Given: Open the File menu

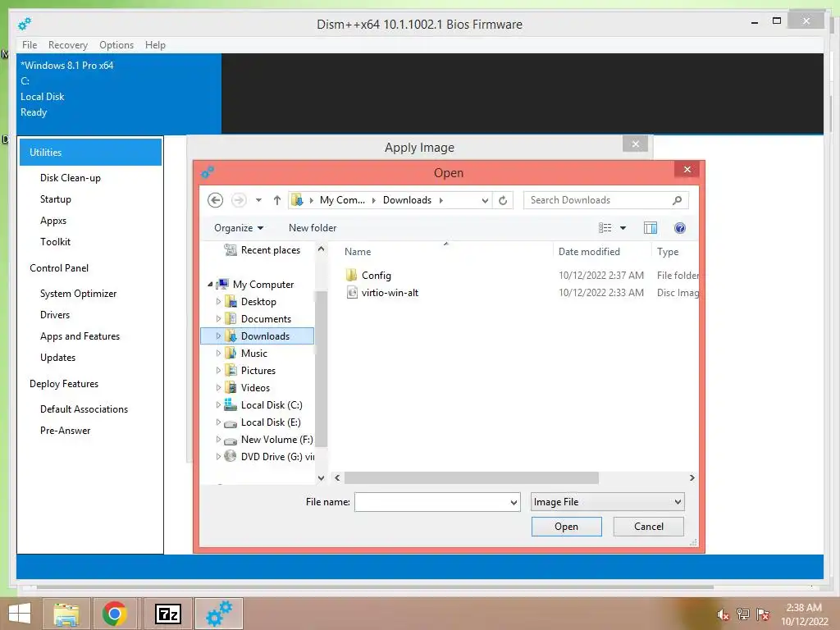Looking at the screenshot, I should pos(30,45).
